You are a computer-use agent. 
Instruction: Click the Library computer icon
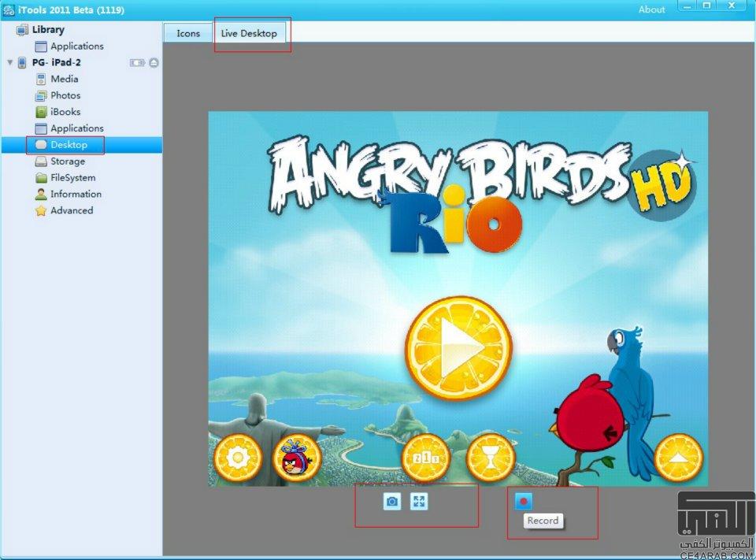coord(22,30)
